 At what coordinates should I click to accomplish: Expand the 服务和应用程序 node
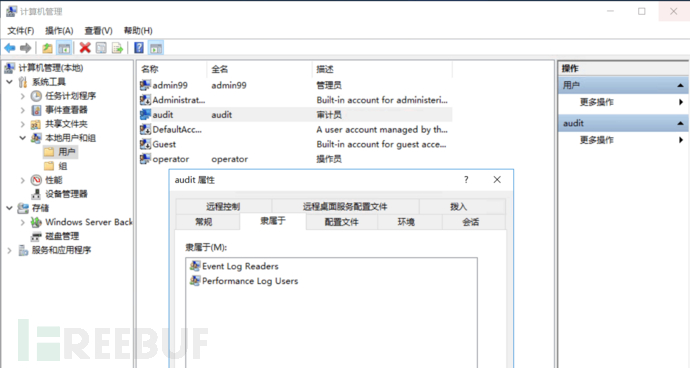click(9, 250)
